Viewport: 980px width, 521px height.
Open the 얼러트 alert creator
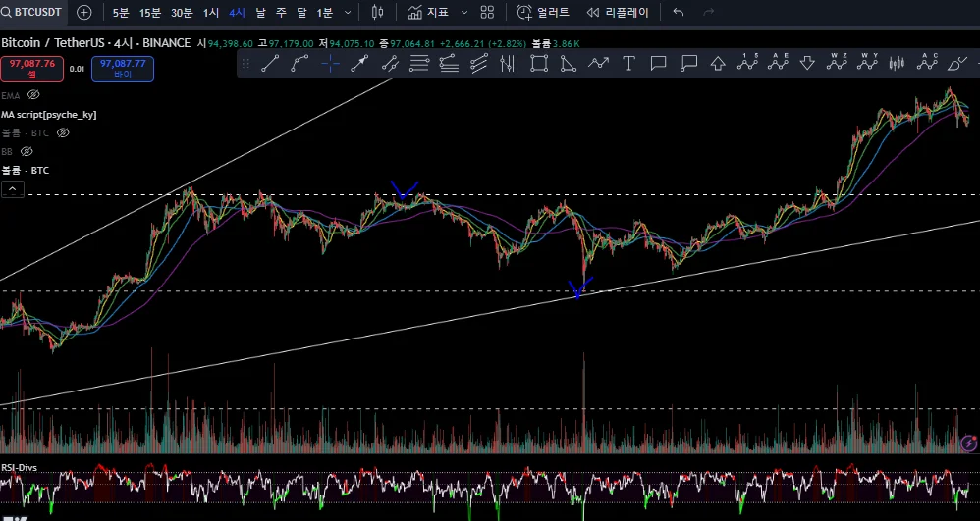[543, 13]
